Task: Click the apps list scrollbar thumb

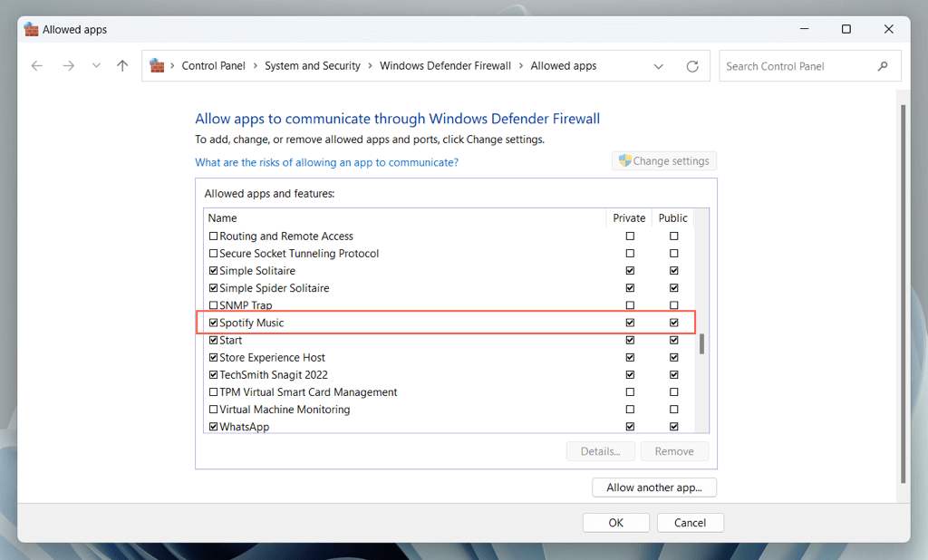Action: pyautogui.click(x=701, y=344)
